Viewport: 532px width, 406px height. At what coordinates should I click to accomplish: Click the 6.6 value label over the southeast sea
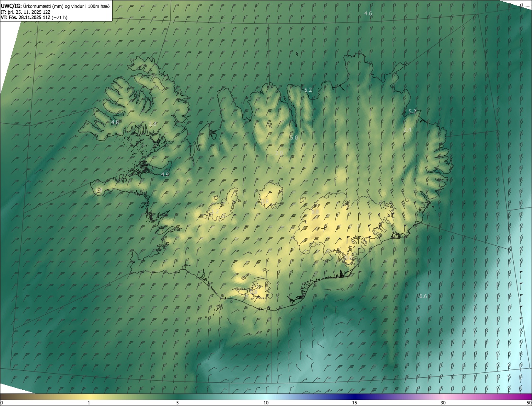(x=423, y=296)
